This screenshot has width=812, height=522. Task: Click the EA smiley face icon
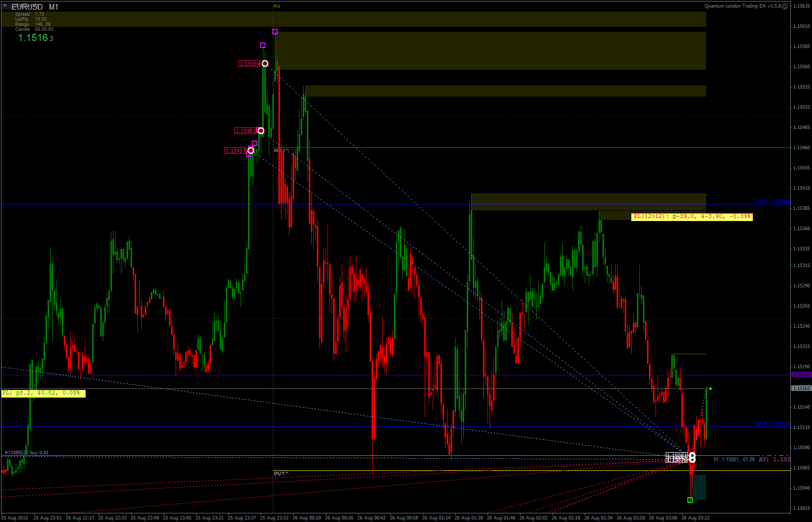pos(785,6)
